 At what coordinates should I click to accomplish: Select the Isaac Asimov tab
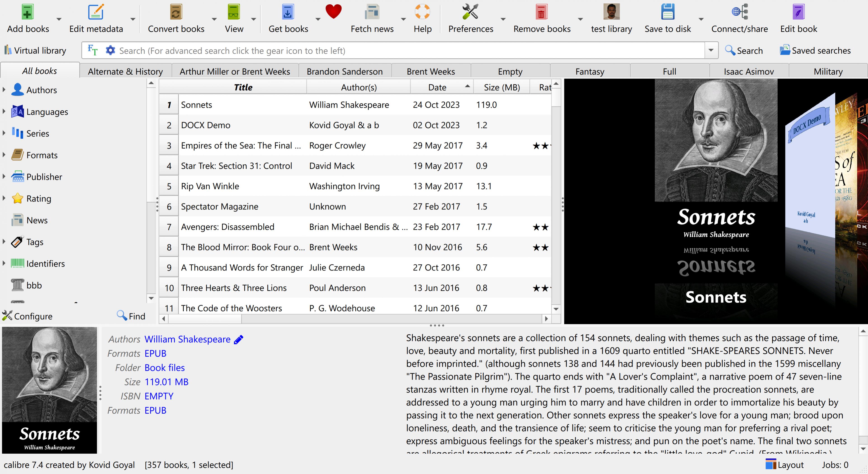pos(748,71)
